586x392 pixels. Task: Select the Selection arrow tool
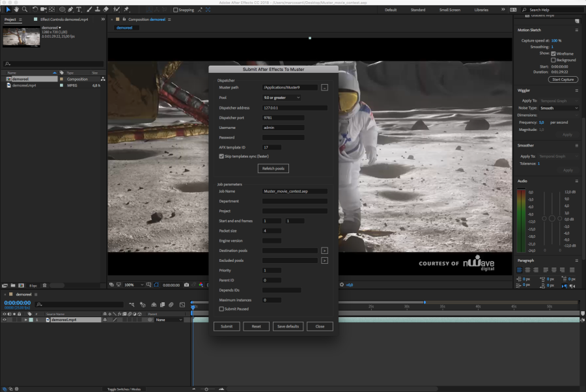point(8,9)
